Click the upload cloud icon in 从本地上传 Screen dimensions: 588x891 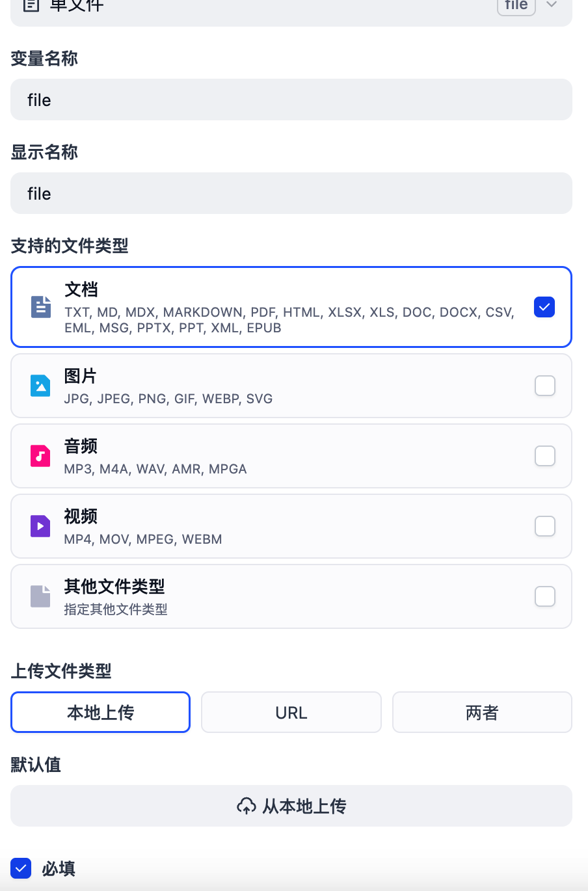point(247,806)
